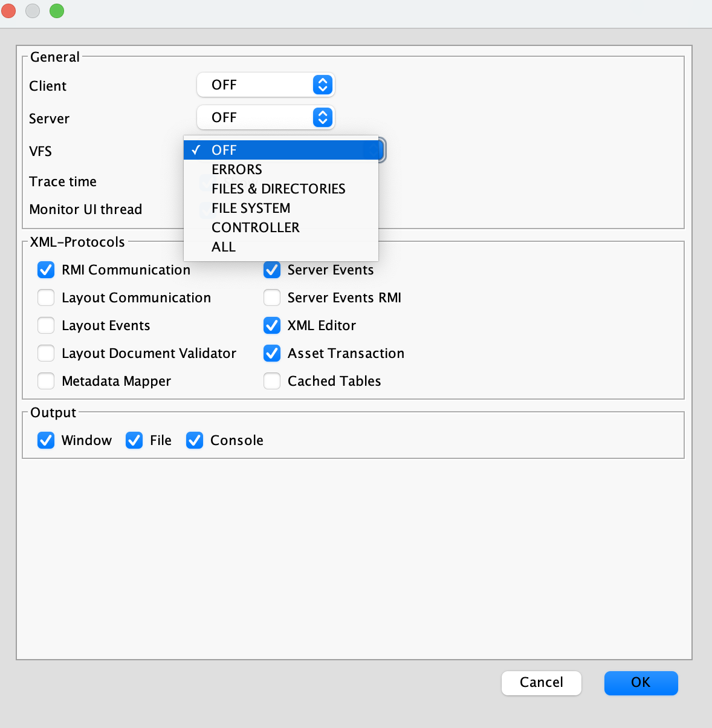Enable Server Events RMI

(272, 297)
